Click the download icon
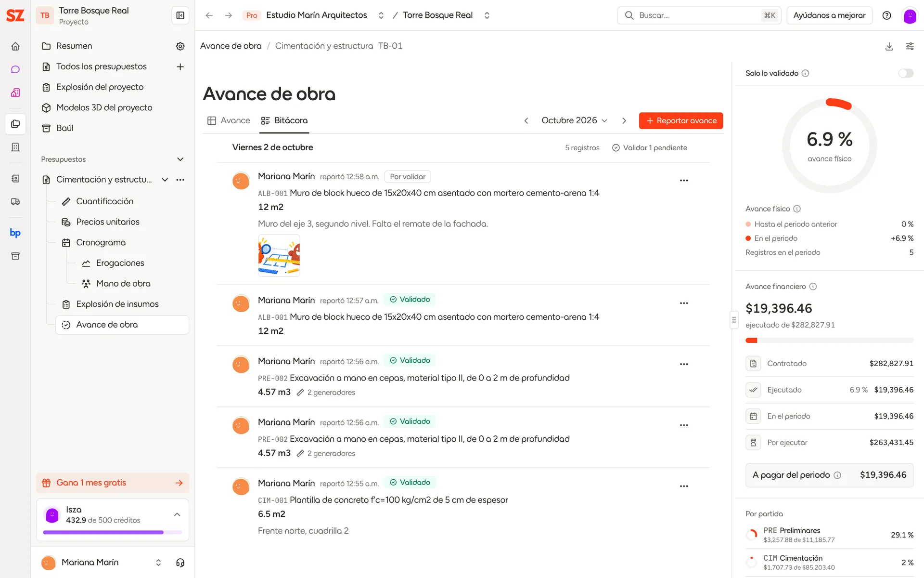Image resolution: width=924 pixels, height=578 pixels. tap(889, 46)
